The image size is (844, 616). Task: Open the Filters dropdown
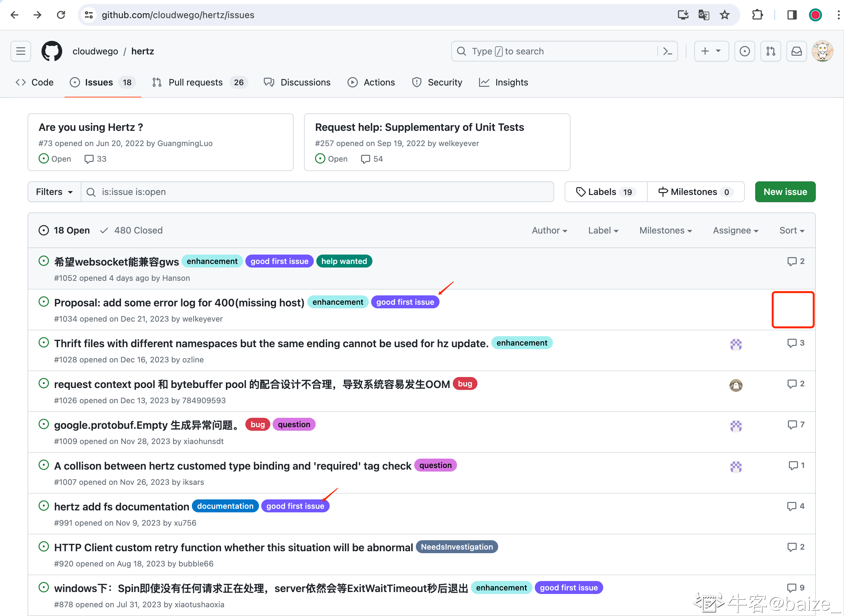[x=54, y=192]
